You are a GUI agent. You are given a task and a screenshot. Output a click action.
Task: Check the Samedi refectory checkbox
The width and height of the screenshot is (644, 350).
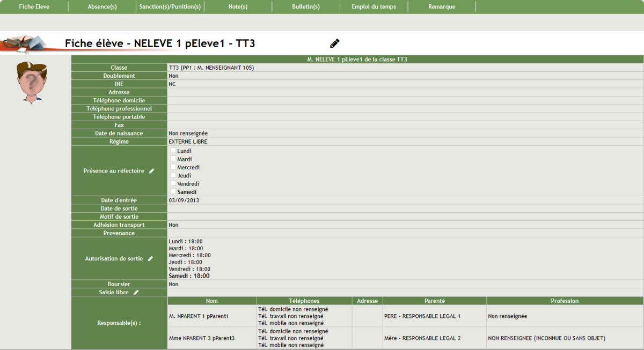tap(173, 191)
